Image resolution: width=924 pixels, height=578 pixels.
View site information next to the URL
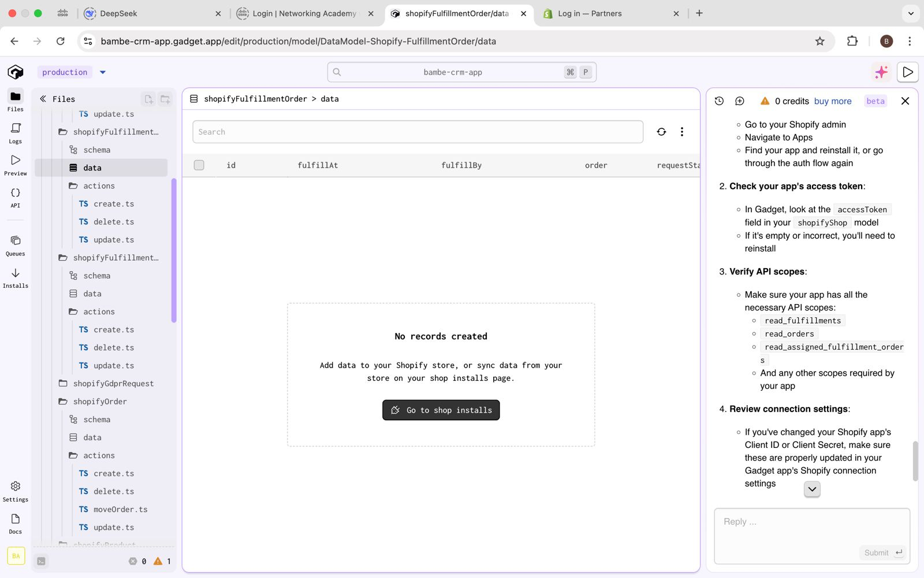(88, 41)
